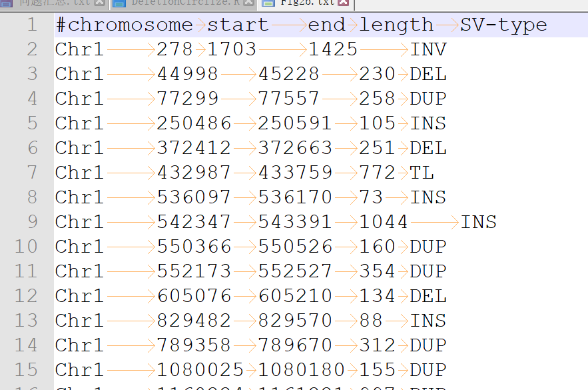Click the start column header
This screenshot has height=390, width=588.
click(238, 25)
